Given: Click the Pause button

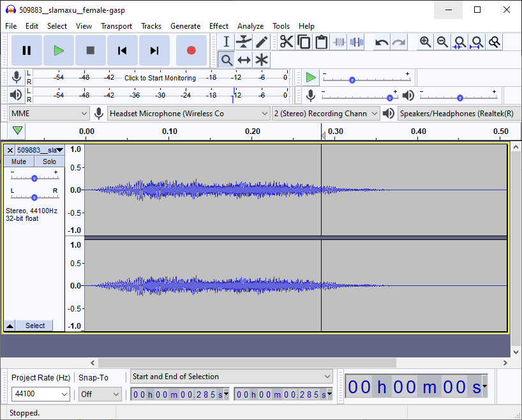Looking at the screenshot, I should pos(27,50).
